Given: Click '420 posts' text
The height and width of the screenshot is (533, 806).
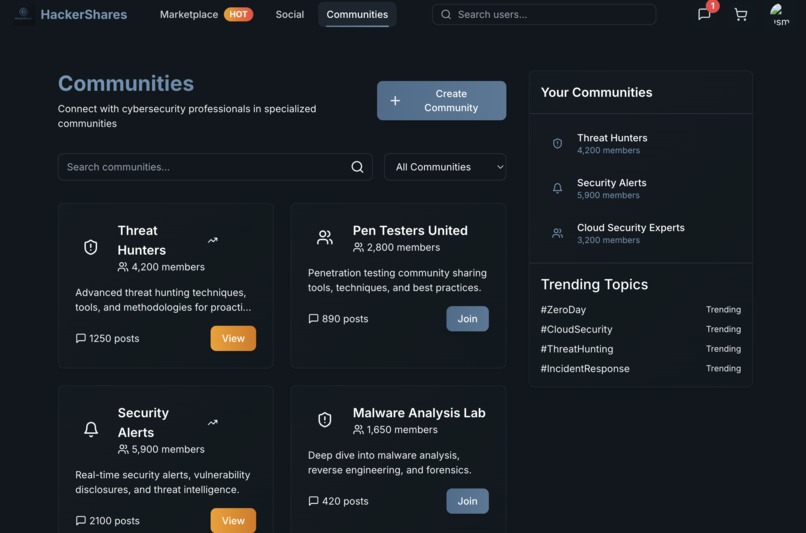Looking at the screenshot, I should pos(345,501).
